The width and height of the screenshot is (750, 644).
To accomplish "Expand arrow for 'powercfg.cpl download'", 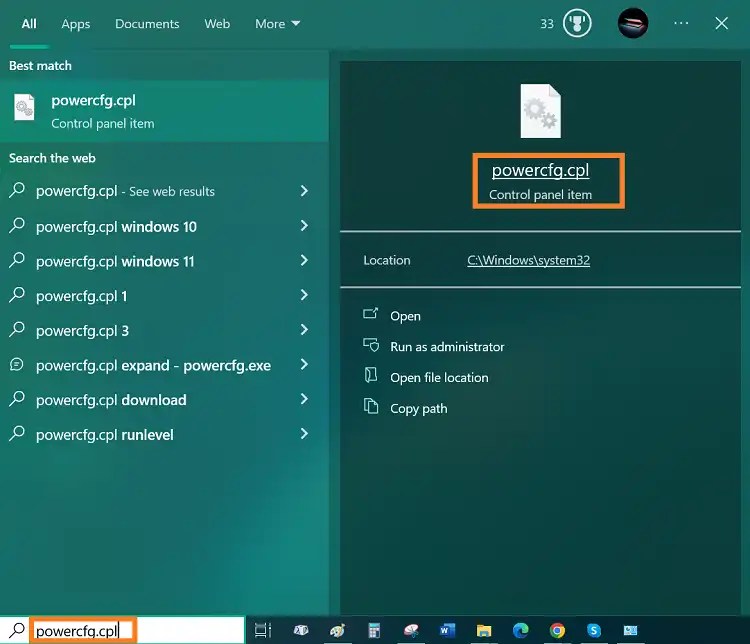I will [304, 399].
